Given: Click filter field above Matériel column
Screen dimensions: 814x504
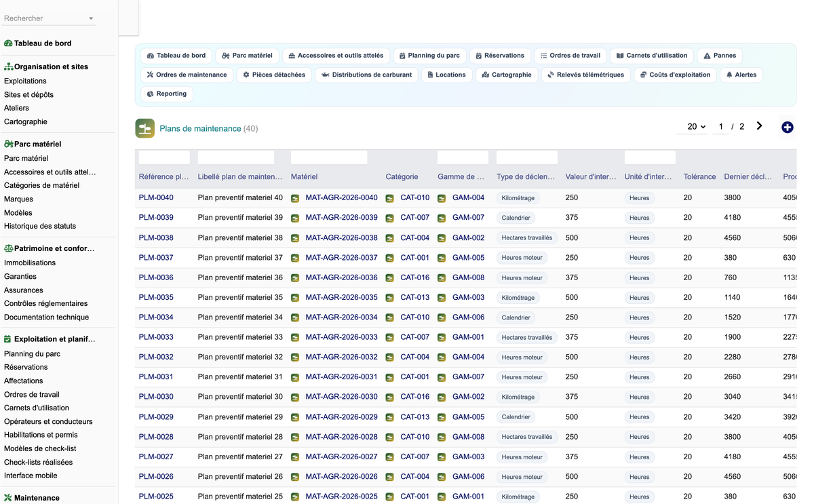Looking at the screenshot, I should click(x=329, y=157).
